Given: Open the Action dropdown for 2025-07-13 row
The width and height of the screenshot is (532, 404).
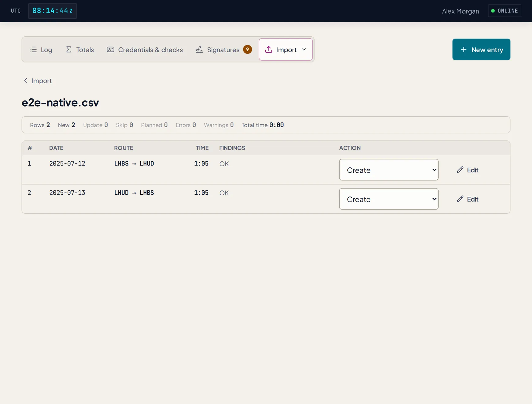Looking at the screenshot, I should click(x=389, y=199).
